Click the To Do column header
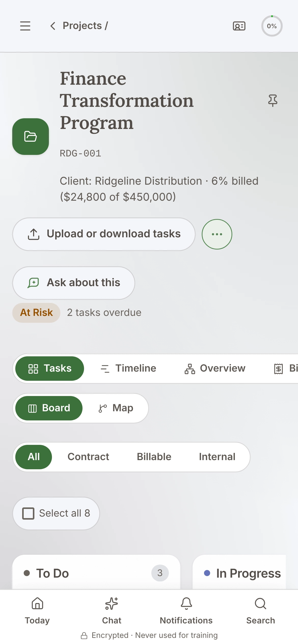 (x=96, y=573)
